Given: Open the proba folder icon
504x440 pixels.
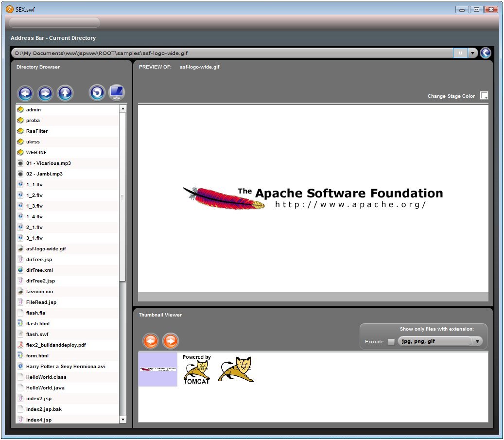Looking at the screenshot, I should (x=20, y=120).
